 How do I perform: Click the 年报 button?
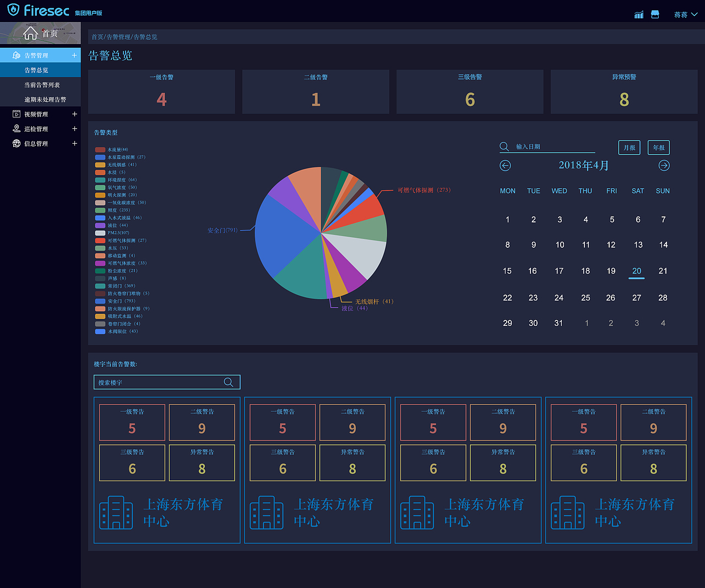click(x=659, y=148)
